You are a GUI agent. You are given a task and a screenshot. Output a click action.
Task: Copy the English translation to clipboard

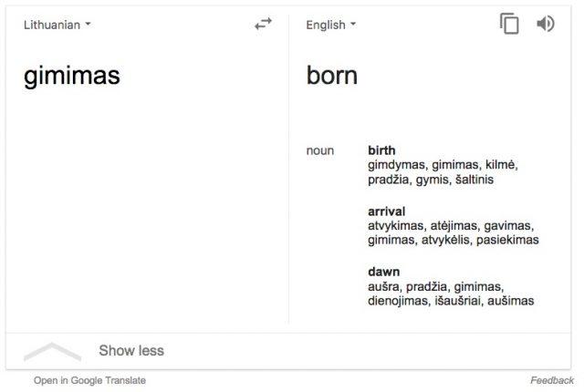point(509,25)
